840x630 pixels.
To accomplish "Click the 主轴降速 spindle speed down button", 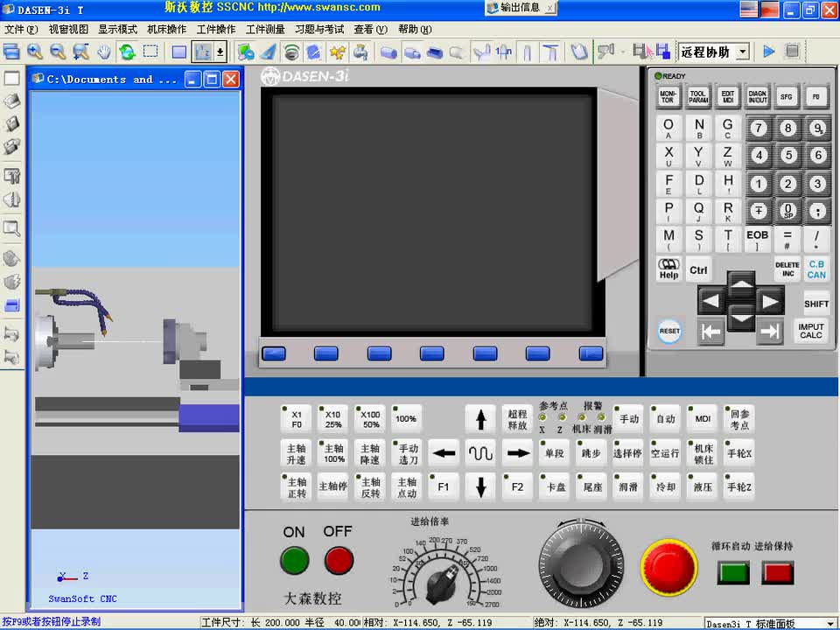I will coord(370,453).
